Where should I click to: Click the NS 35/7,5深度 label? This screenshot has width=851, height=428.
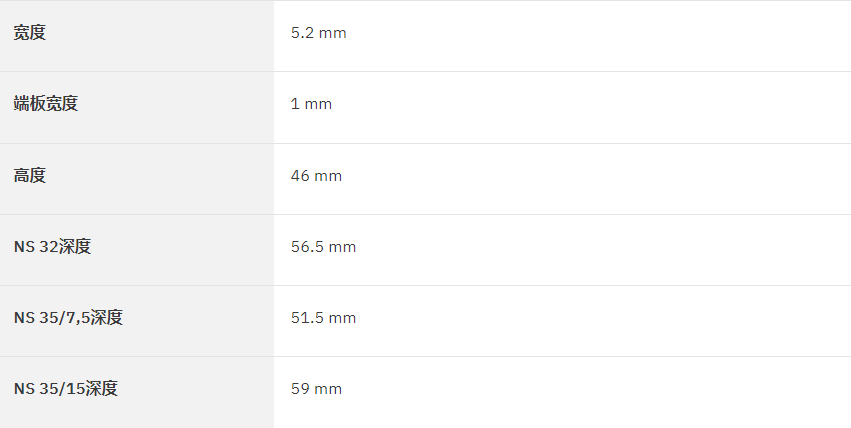point(68,317)
